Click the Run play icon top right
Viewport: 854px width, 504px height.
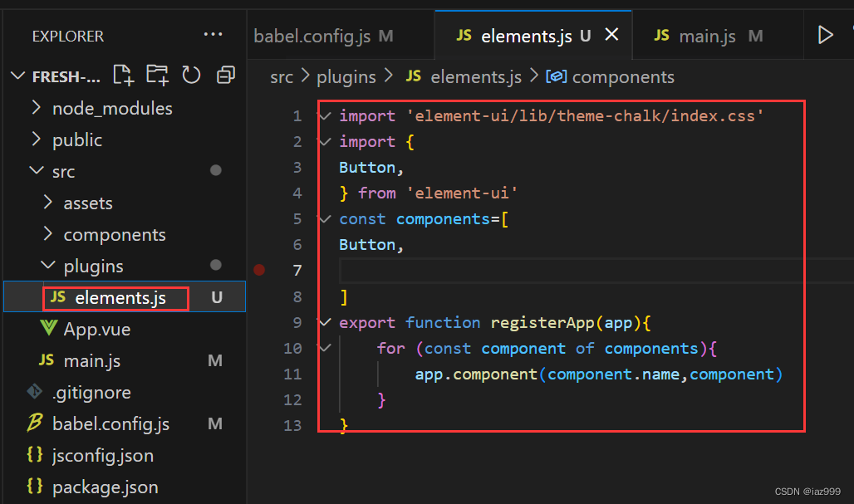pyautogui.click(x=825, y=34)
